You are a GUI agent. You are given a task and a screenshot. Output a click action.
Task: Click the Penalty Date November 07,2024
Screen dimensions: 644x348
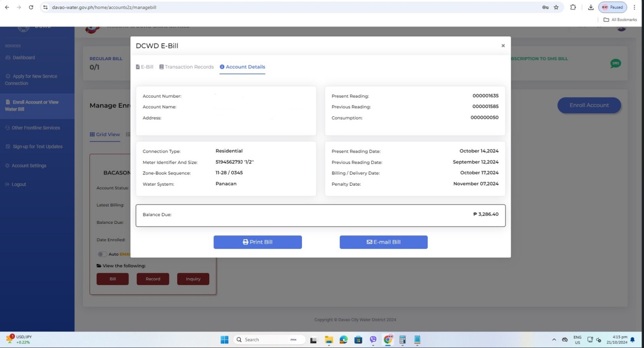tap(476, 184)
